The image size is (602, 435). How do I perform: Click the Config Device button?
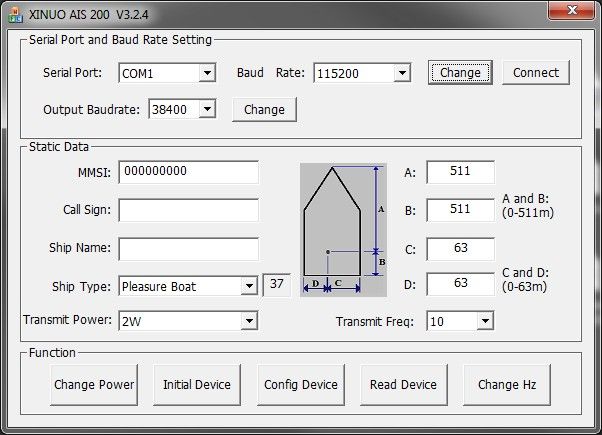pyautogui.click(x=301, y=385)
